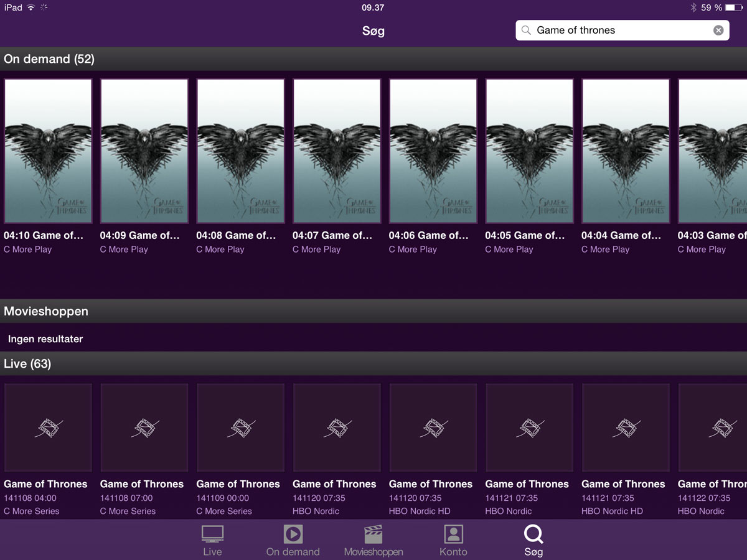Open live thumbnail above 141120 07:35 HBO Nordic HD
Viewport: 747px width, 560px height.
pos(433,427)
